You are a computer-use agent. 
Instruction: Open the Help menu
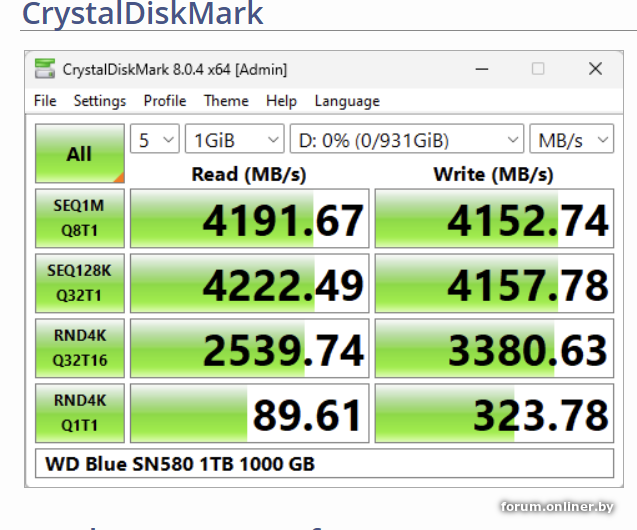pyautogui.click(x=282, y=101)
